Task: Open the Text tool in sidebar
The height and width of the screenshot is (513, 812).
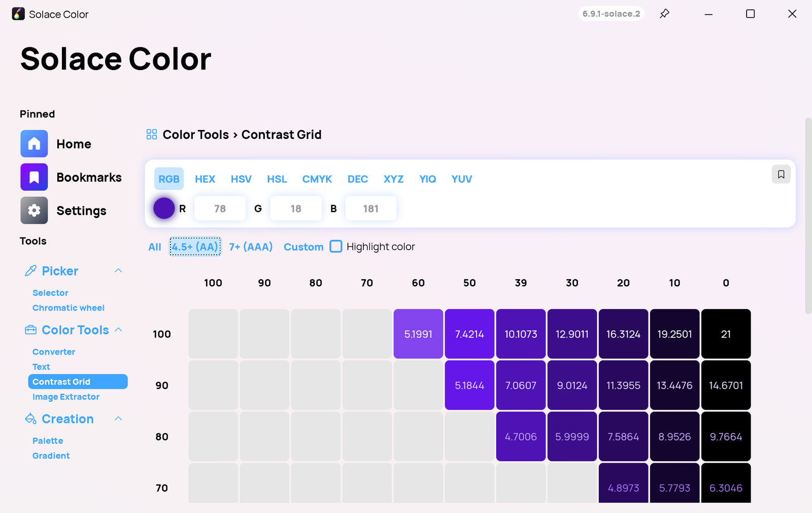Action: (x=41, y=367)
